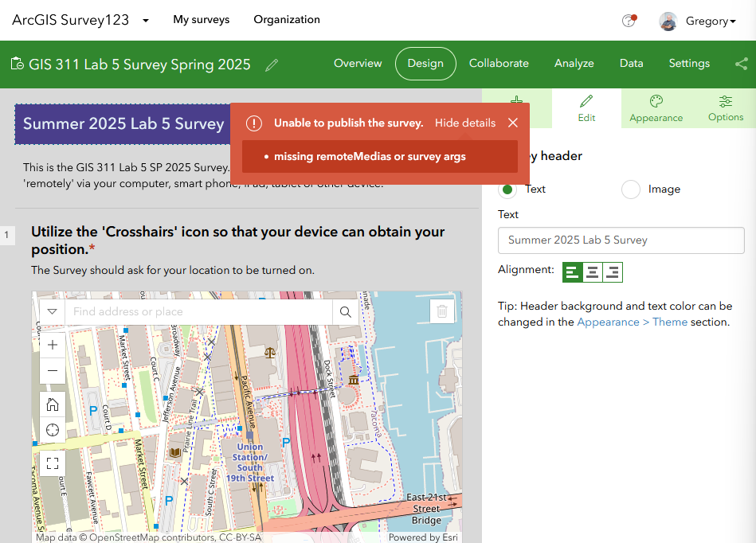Screen dimensions: 756x543
Task: Open the Data tab in the green navigation bar
Action: coord(631,63)
